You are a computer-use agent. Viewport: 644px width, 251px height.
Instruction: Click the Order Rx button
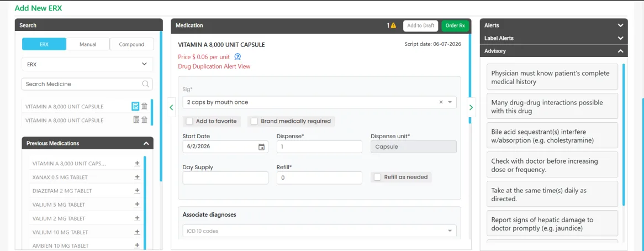pos(455,25)
